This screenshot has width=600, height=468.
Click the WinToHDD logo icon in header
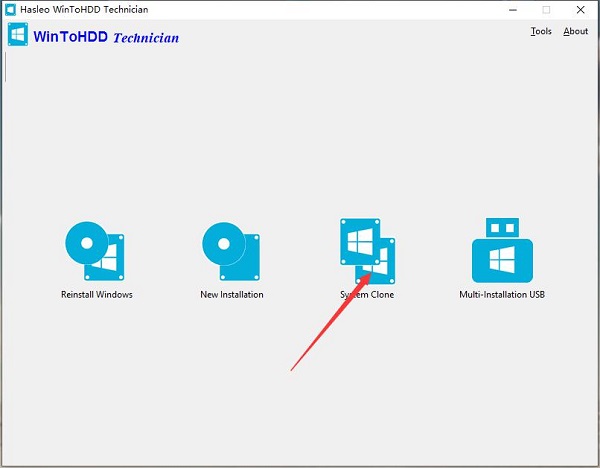click(x=18, y=34)
